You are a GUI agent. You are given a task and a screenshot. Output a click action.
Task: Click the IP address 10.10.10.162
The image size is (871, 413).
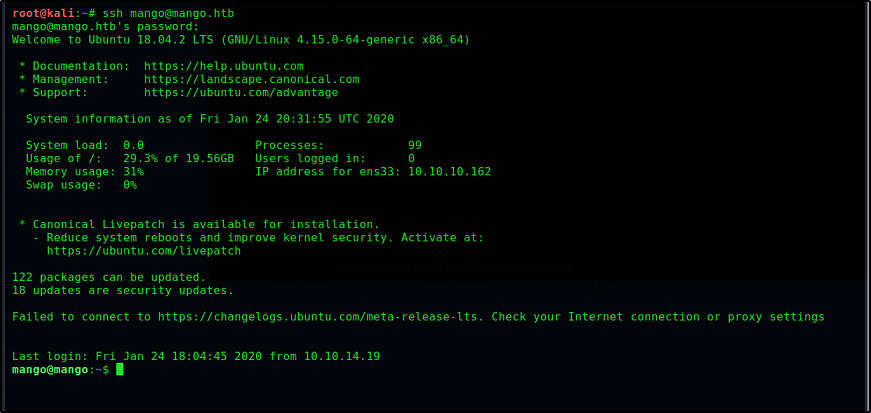pos(449,172)
